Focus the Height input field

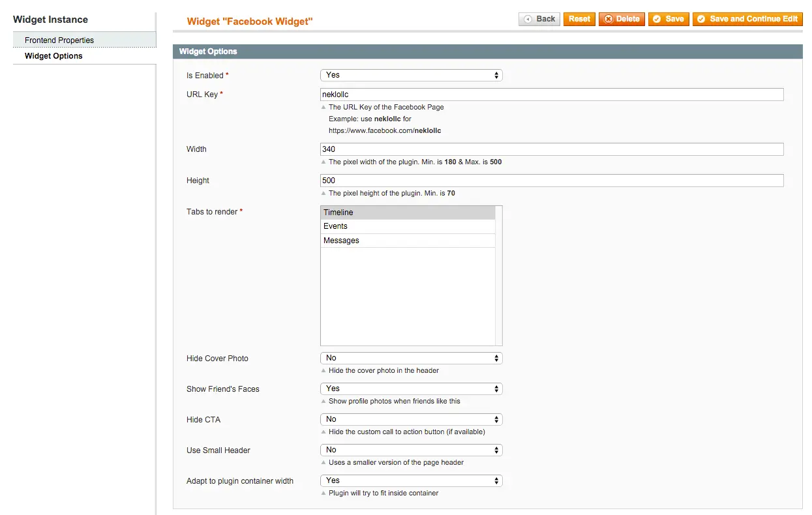point(552,181)
